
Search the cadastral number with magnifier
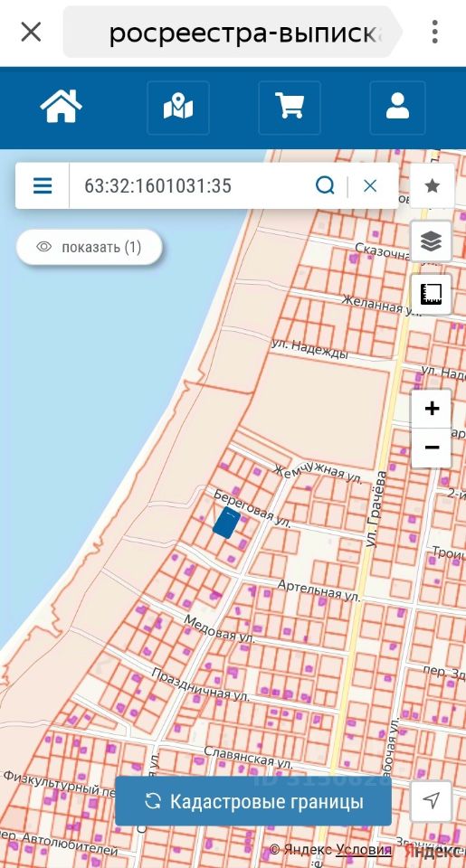tap(325, 185)
